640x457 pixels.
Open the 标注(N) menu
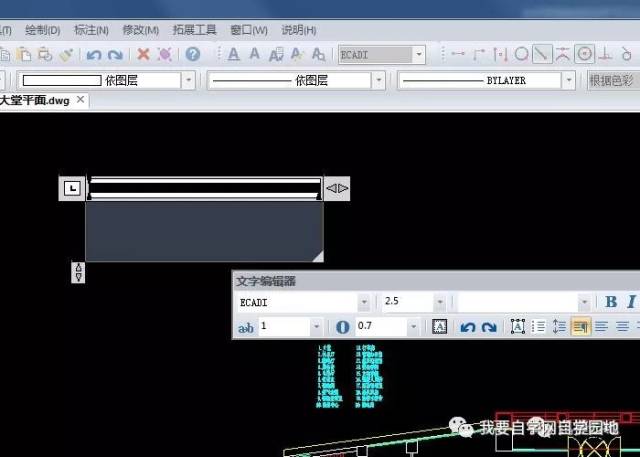(91, 30)
